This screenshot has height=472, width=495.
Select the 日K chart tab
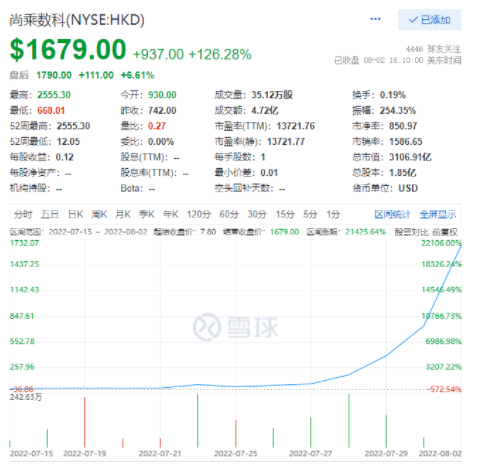(x=75, y=214)
